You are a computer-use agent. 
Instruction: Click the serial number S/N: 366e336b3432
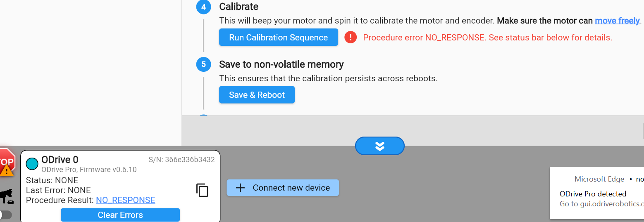coord(181,160)
